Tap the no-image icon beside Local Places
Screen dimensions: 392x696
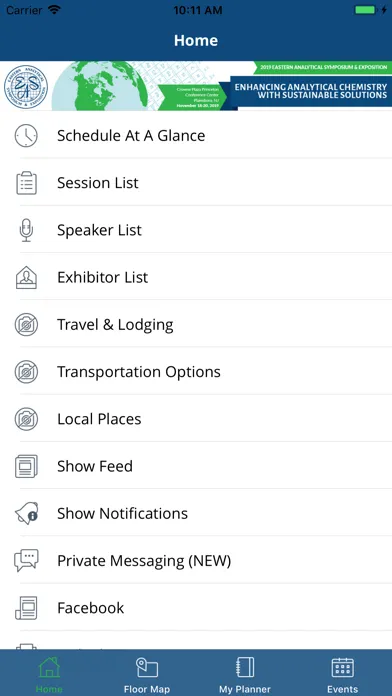[26, 419]
